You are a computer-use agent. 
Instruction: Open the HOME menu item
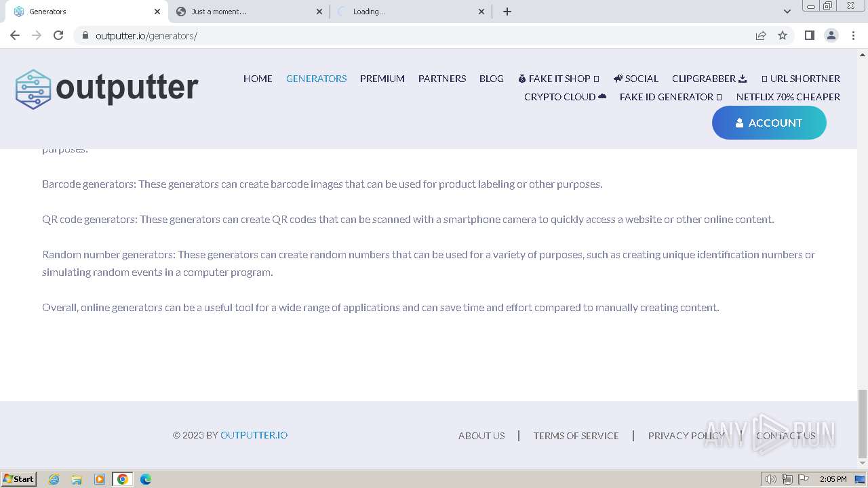(258, 79)
